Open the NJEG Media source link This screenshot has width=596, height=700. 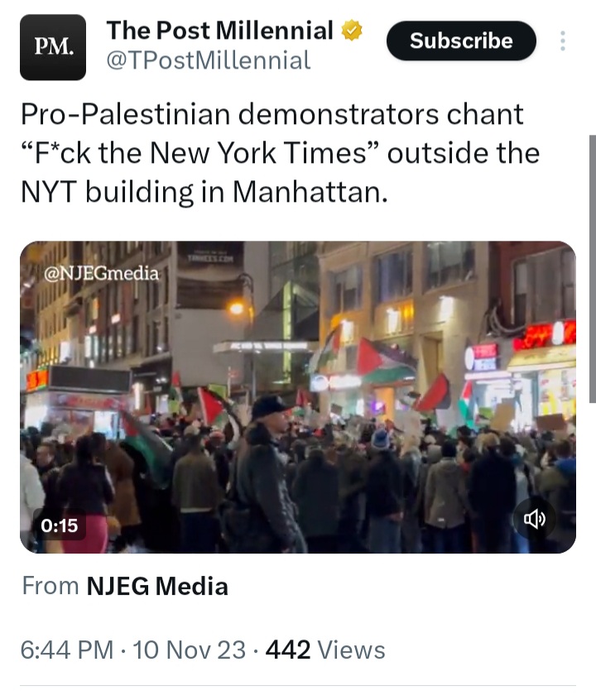(157, 586)
